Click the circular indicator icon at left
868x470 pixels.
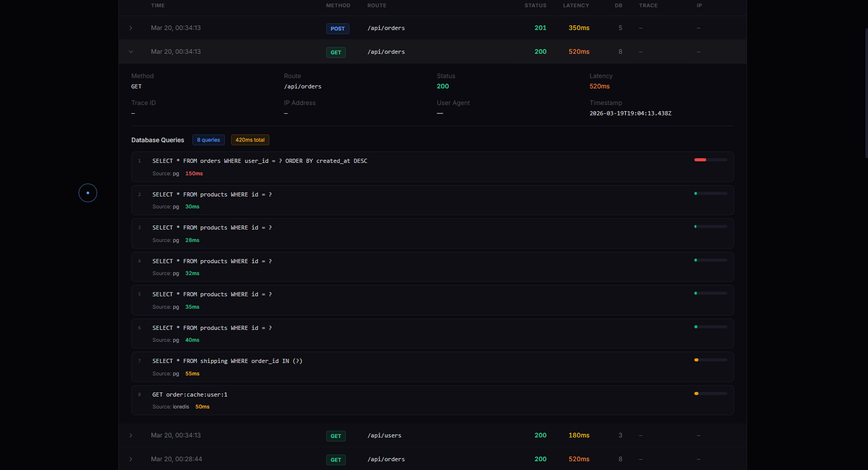pyautogui.click(x=88, y=193)
